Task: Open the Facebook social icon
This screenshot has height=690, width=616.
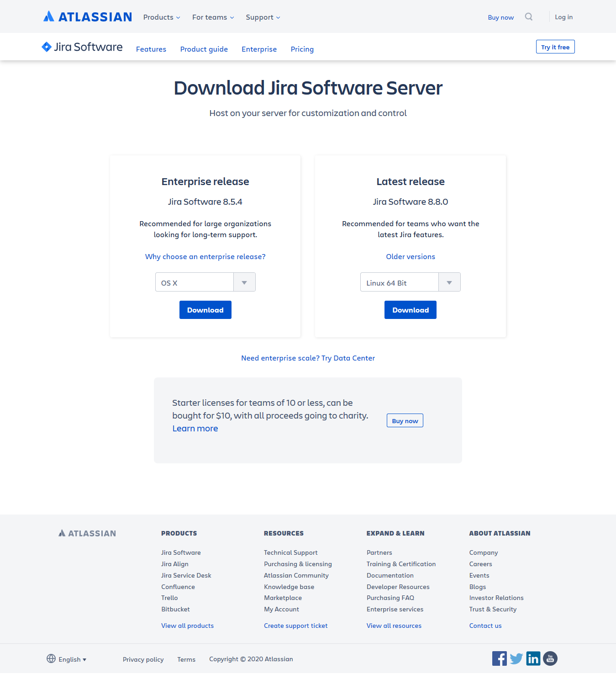Action: coord(500,658)
